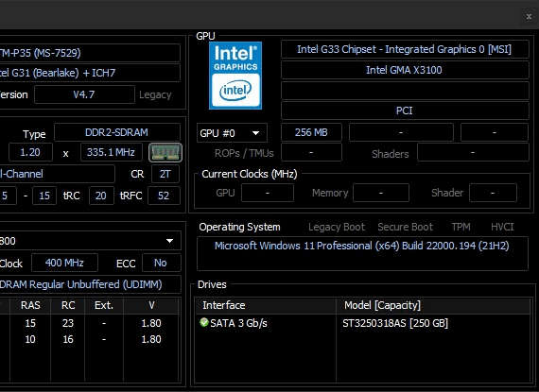Screen dimensions: 539x392
Task: Click the Memory clock value field under Current Clocks
Action: (381, 193)
